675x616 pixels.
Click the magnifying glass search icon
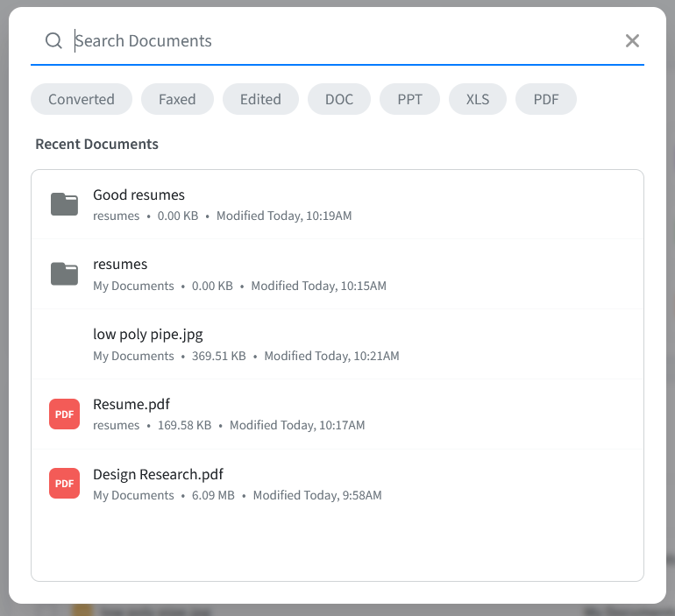coord(53,41)
